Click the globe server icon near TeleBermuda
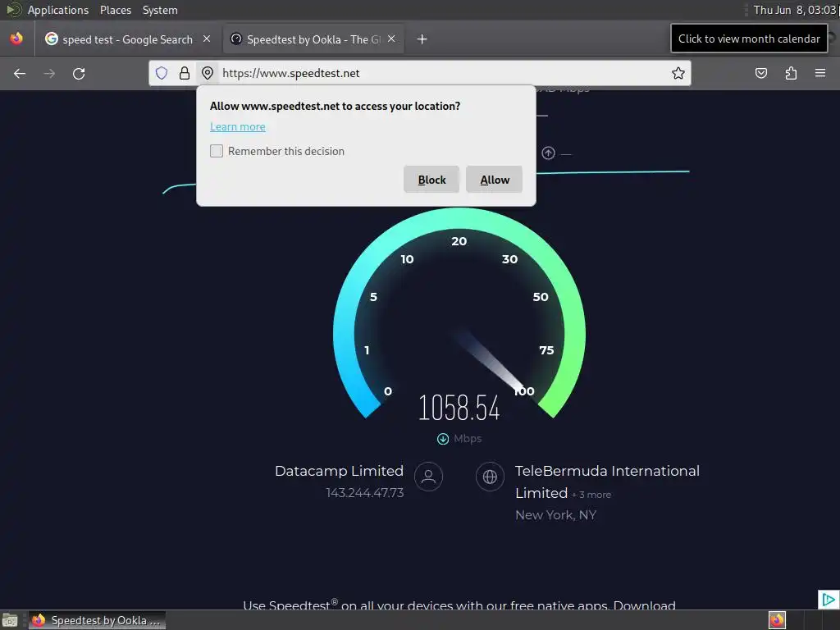Image resolution: width=840 pixels, height=630 pixels. point(490,477)
